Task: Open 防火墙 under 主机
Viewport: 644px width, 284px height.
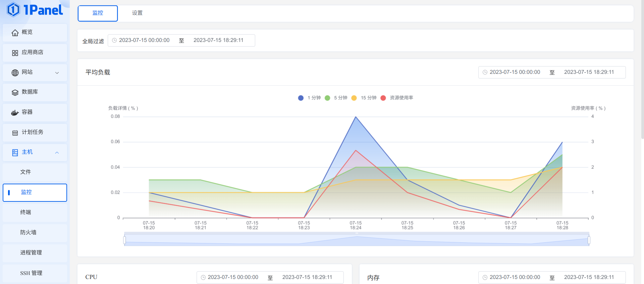Action: coord(35,233)
